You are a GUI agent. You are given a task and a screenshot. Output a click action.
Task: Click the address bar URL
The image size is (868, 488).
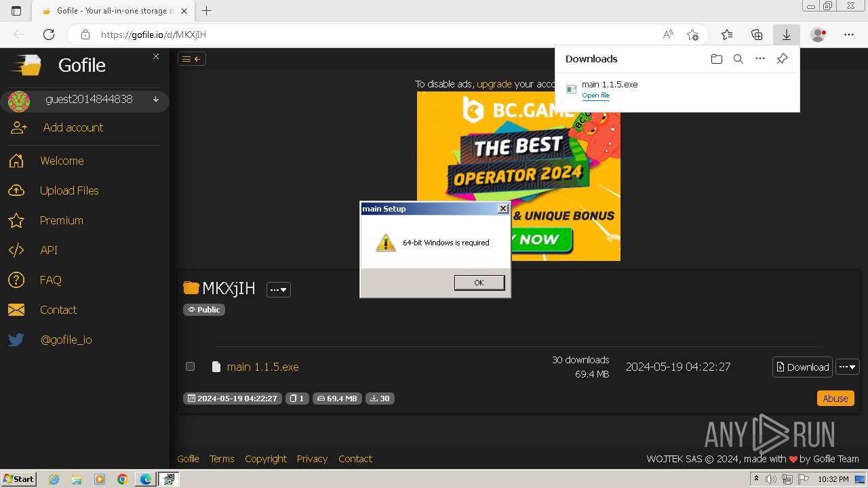[153, 35]
